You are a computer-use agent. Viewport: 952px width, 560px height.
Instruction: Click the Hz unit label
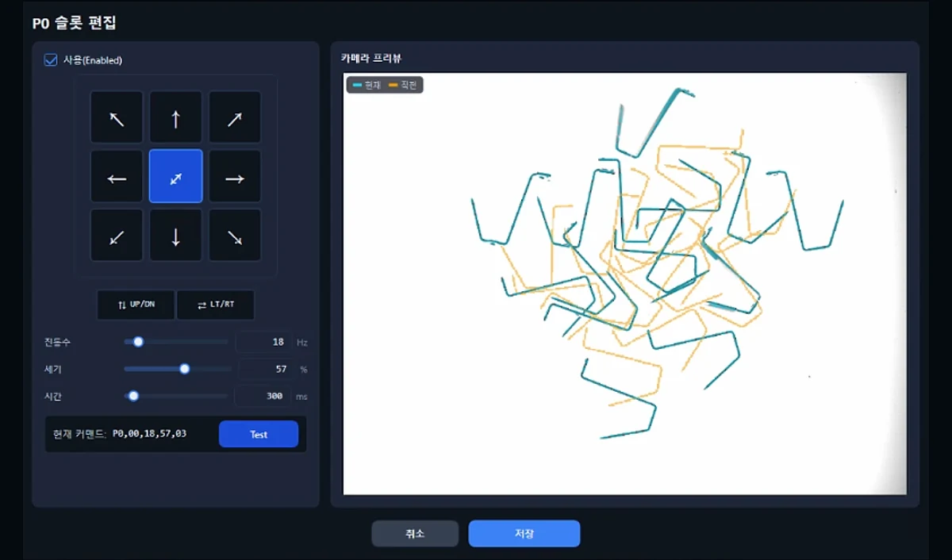tap(301, 343)
